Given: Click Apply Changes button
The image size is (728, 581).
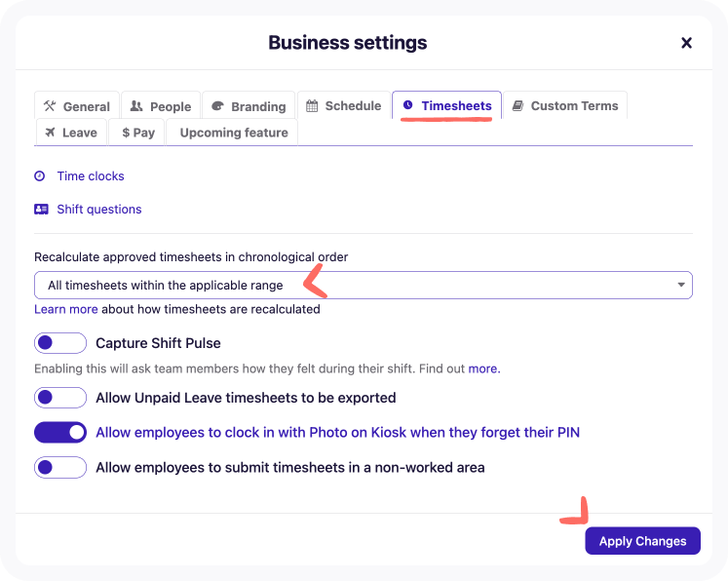Looking at the screenshot, I should click(x=642, y=541).
